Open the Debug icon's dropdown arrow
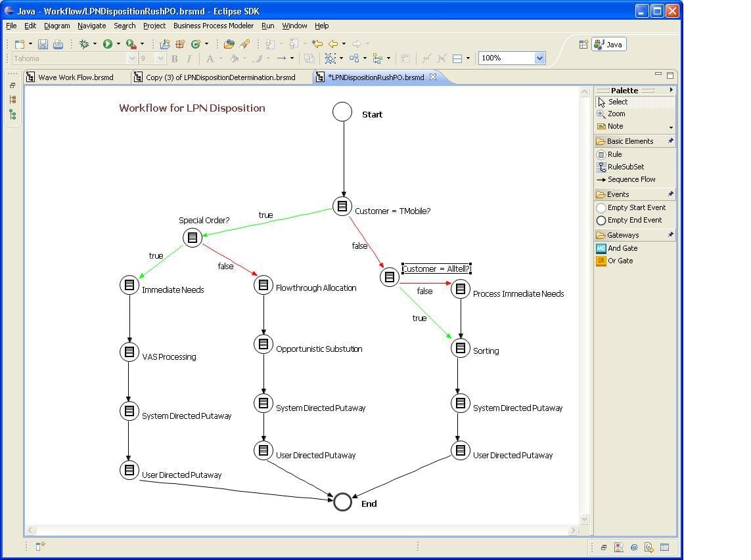 pos(95,44)
